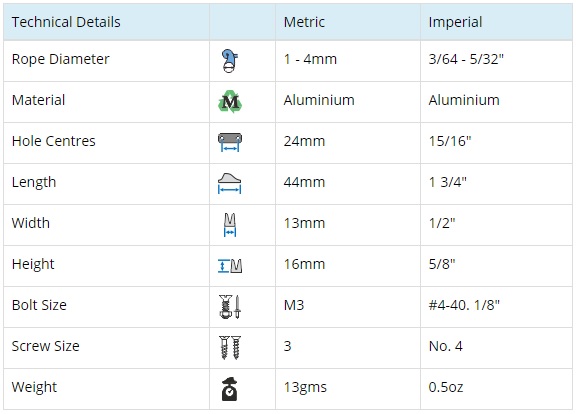Select the 44mm length value
The width and height of the screenshot is (576, 414).
point(304,182)
